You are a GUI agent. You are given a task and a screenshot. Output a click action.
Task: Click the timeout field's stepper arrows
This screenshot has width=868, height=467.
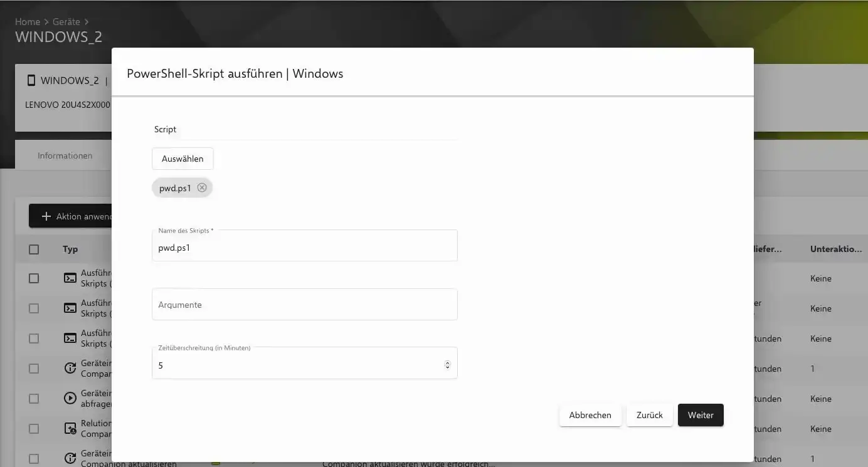[x=447, y=365]
